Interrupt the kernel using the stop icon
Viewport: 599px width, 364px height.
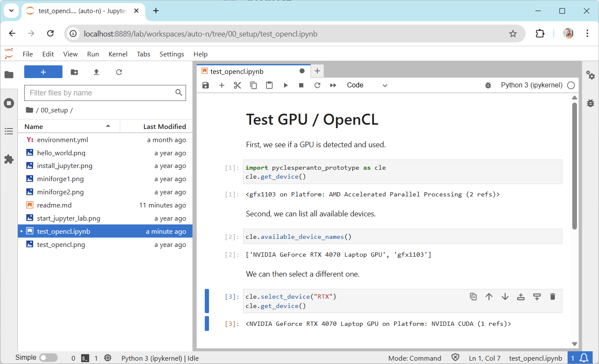[x=301, y=85]
